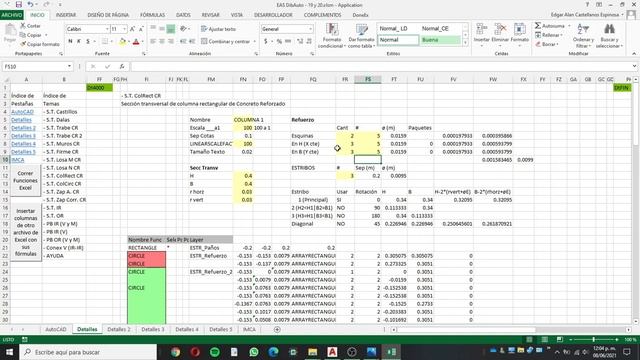Image resolution: width=640 pixels, height=360 pixels.
Task: Click the Borrar eraser icon
Action: pos(538,44)
